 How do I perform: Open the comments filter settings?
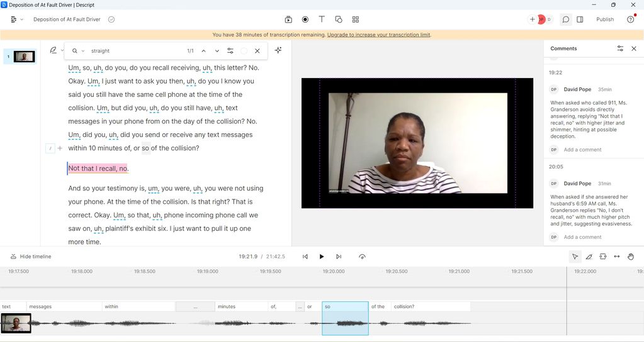tap(620, 48)
